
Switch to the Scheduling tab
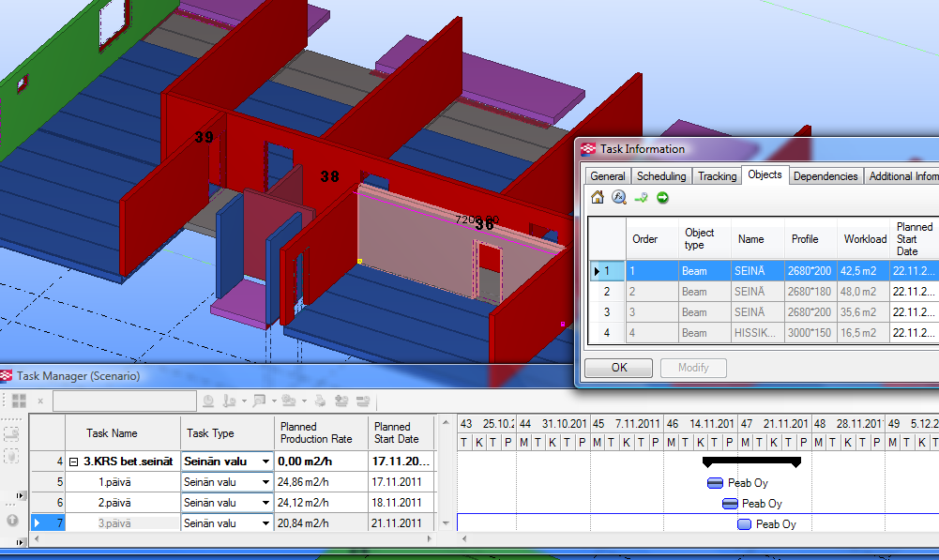661,176
